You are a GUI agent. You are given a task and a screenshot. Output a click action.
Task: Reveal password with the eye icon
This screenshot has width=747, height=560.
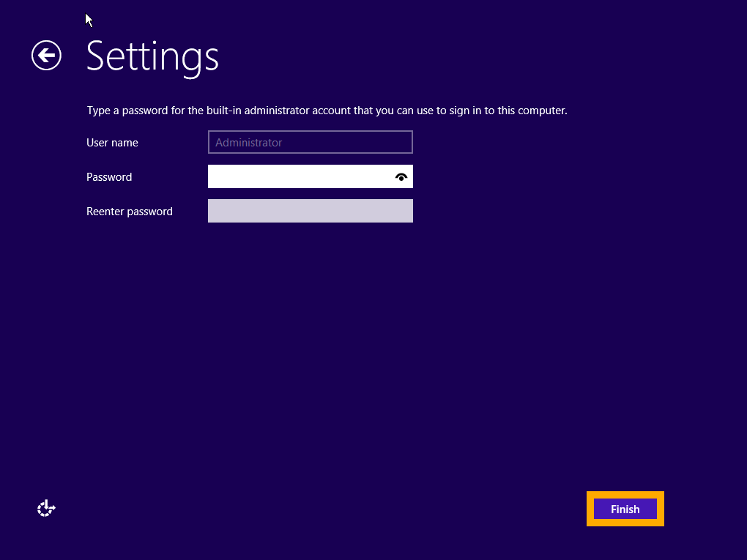pyautogui.click(x=401, y=177)
